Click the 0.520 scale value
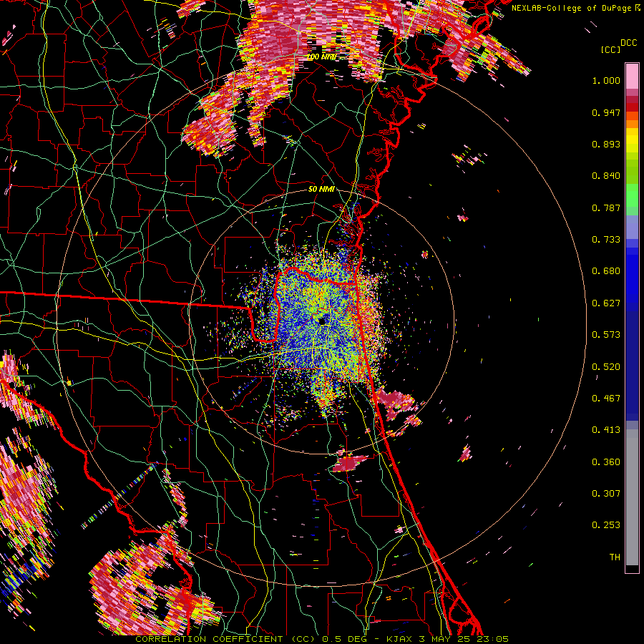 point(606,367)
